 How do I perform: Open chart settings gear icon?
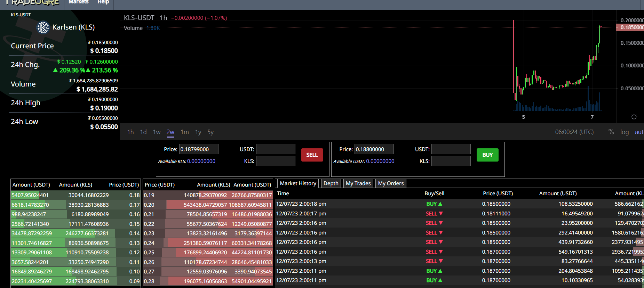634,117
